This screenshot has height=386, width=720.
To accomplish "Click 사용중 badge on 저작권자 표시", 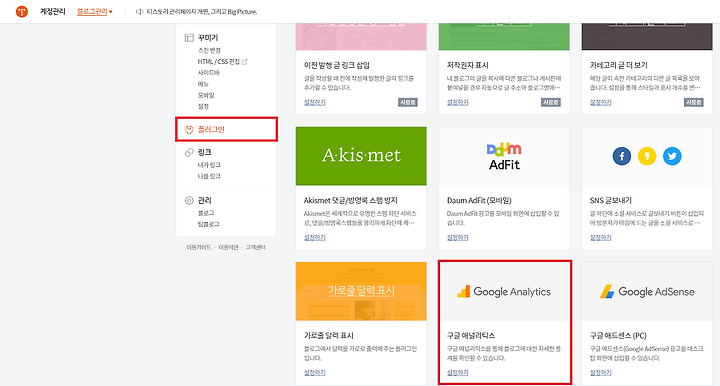I will pyautogui.click(x=551, y=102).
